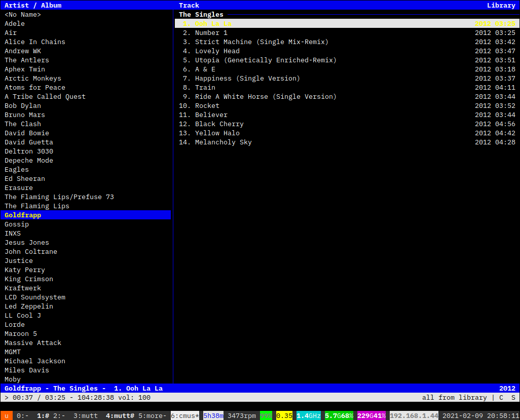Select Depeche Mode artist

click(x=86, y=161)
